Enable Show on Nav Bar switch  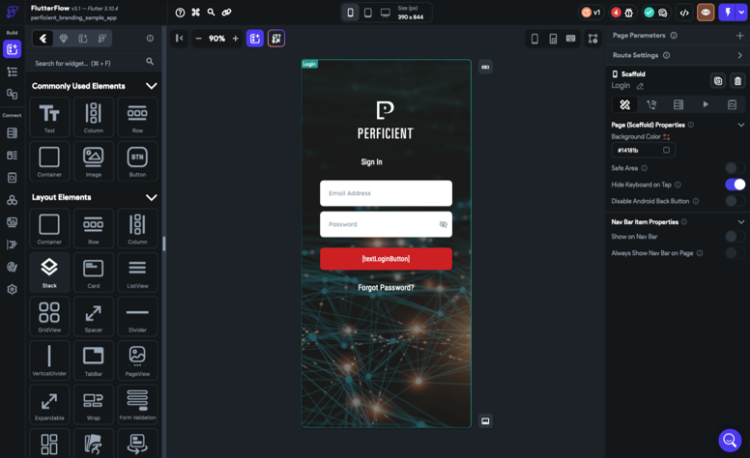point(735,237)
